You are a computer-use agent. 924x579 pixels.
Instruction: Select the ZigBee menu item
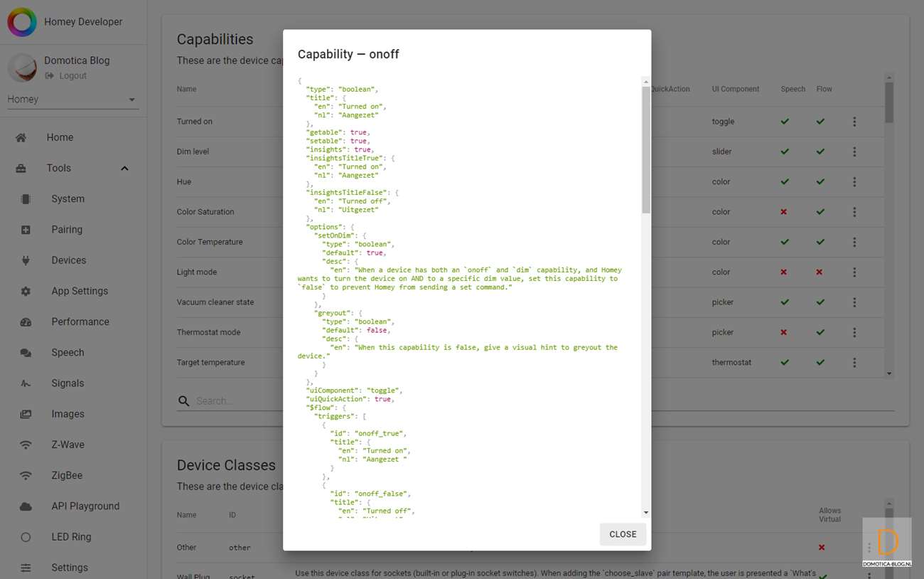pos(67,475)
